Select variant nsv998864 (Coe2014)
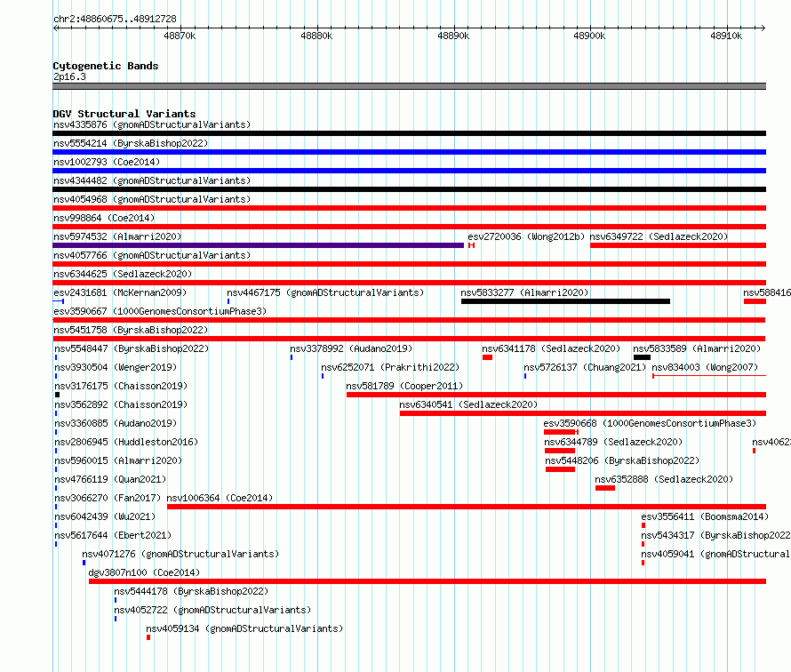Viewport: 791px width, 672px height. tap(104, 218)
